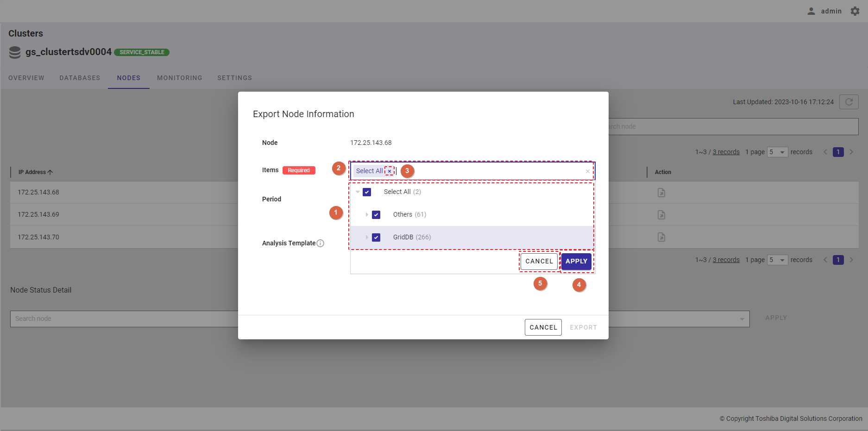
Task: Uncheck the Select All checkbox
Action: [x=367, y=192]
